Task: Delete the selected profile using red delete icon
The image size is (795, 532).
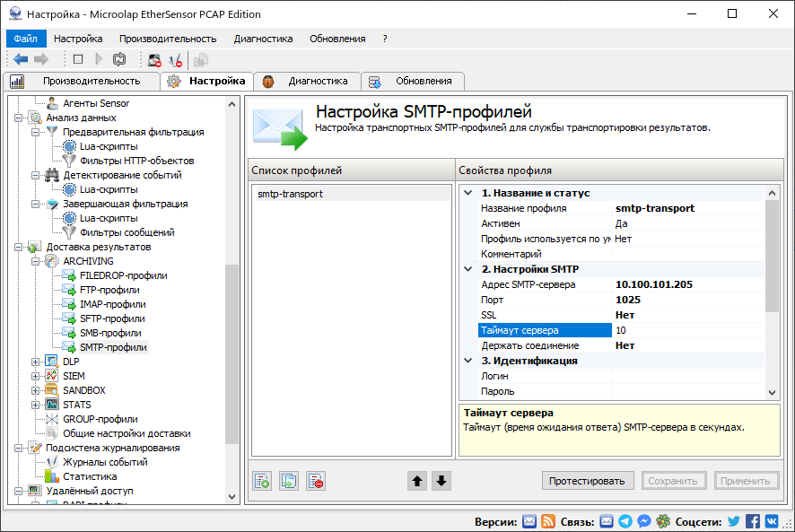Action: [315, 480]
